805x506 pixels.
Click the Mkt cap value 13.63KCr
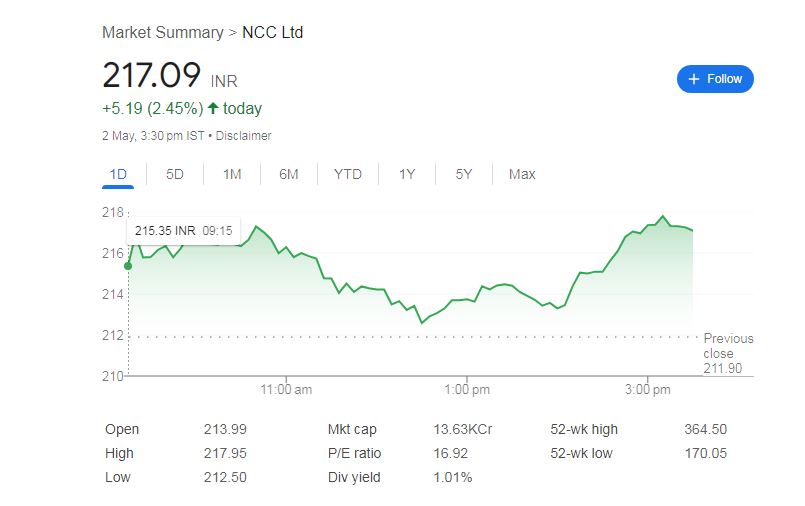click(x=463, y=429)
